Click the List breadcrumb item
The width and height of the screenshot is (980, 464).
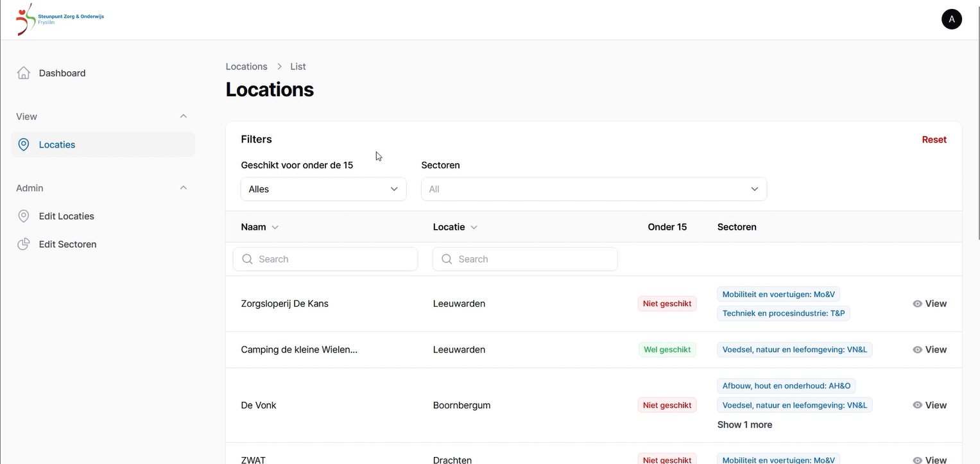298,67
